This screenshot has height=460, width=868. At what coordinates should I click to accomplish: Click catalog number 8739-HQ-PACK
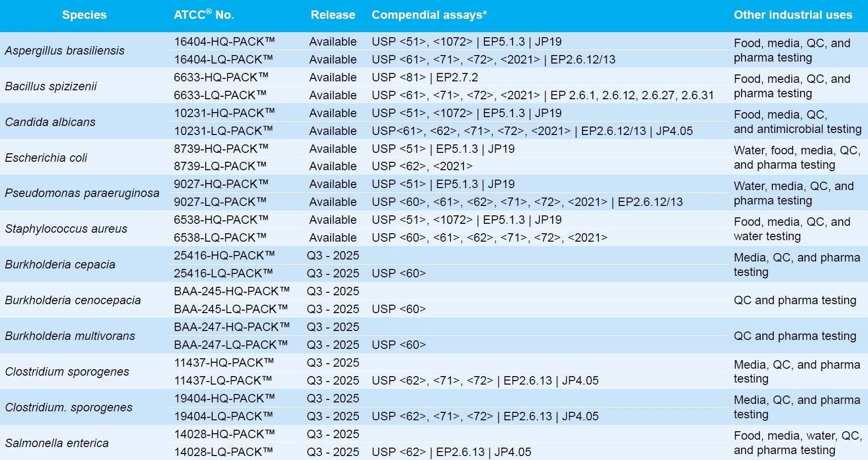[x=221, y=149]
